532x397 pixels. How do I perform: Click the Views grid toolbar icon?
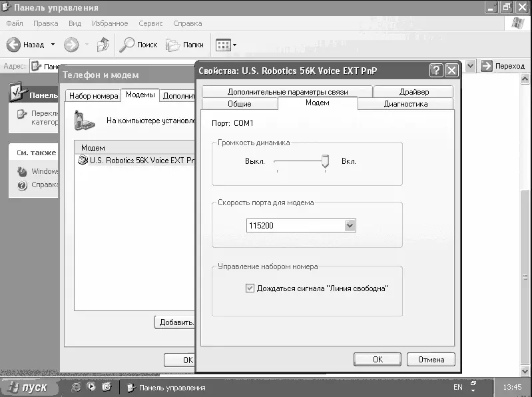click(x=223, y=45)
